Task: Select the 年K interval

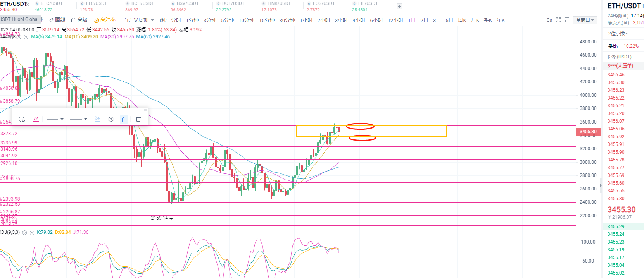Action: 501,20
